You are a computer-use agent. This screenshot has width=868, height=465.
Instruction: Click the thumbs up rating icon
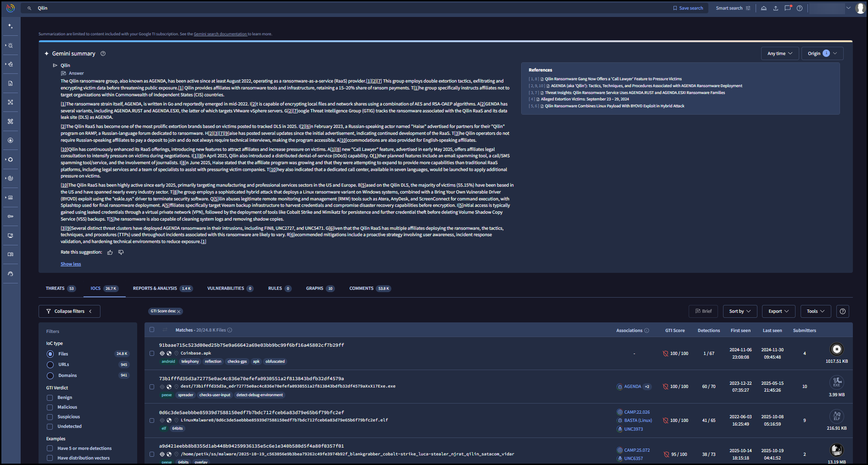[x=110, y=252]
